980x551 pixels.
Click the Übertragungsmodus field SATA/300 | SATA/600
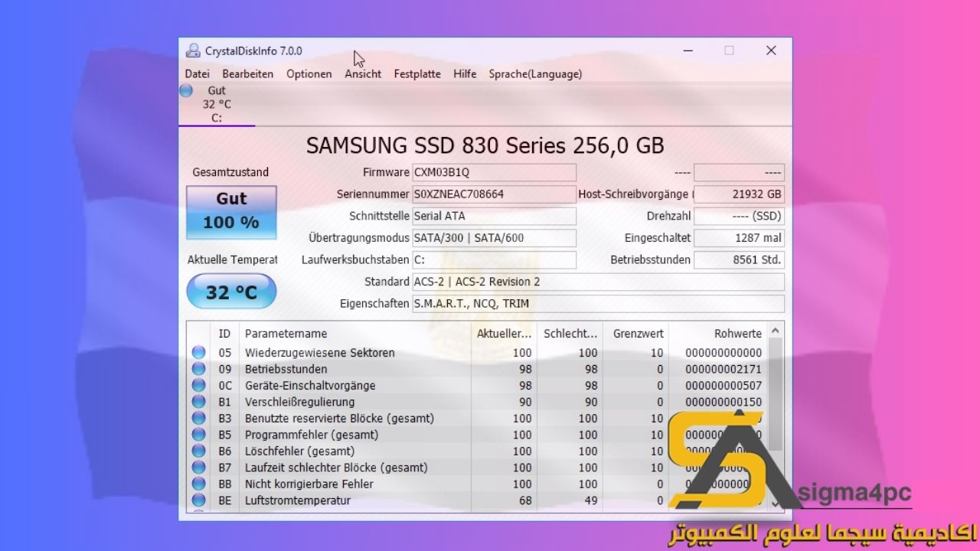click(x=494, y=238)
